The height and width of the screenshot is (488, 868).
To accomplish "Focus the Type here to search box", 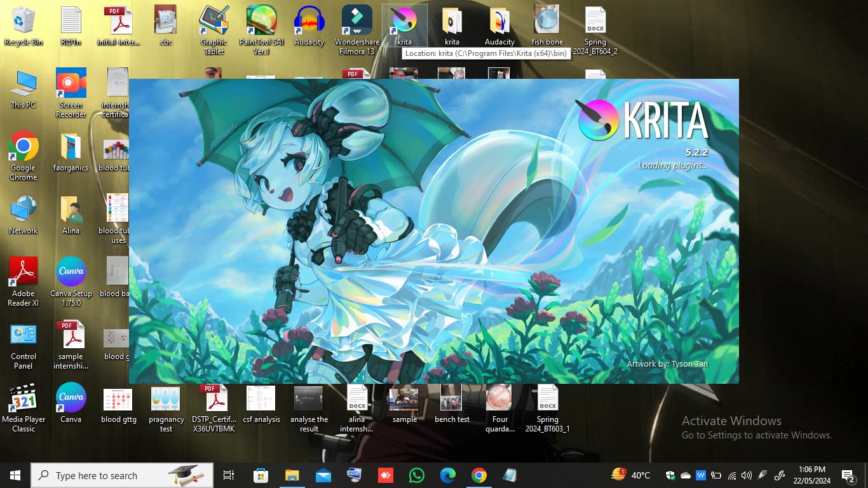I will click(122, 475).
